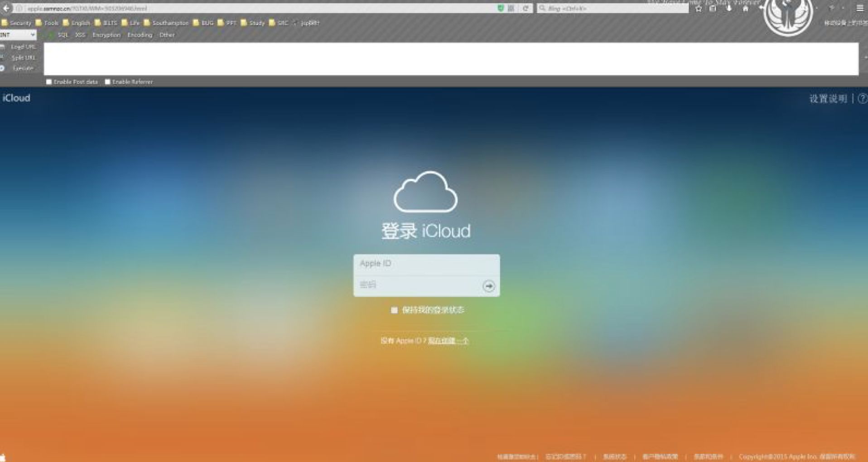Bookmark this page with the star icon
Screen dimensions: 868x462
point(699,8)
